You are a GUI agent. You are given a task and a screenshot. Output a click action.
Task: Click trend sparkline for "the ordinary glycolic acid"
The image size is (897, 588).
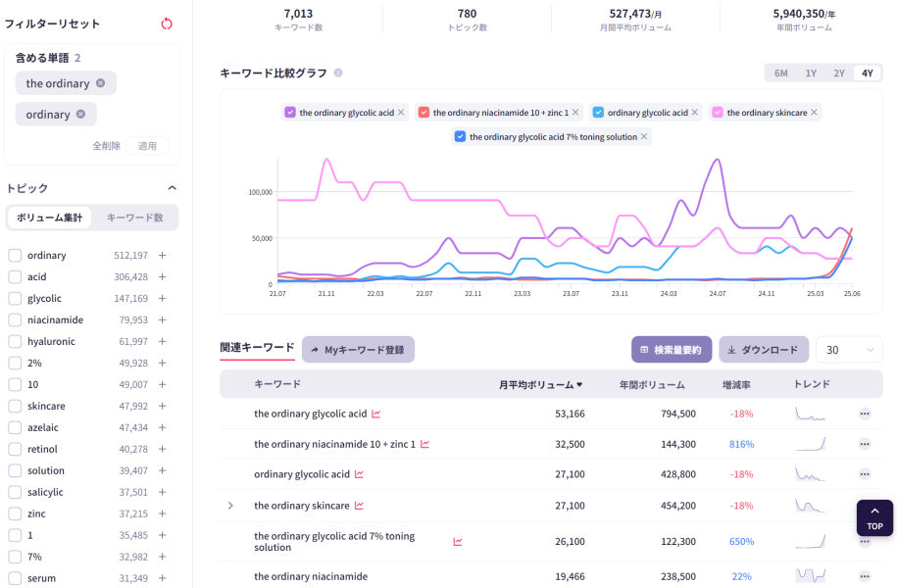pos(810,414)
